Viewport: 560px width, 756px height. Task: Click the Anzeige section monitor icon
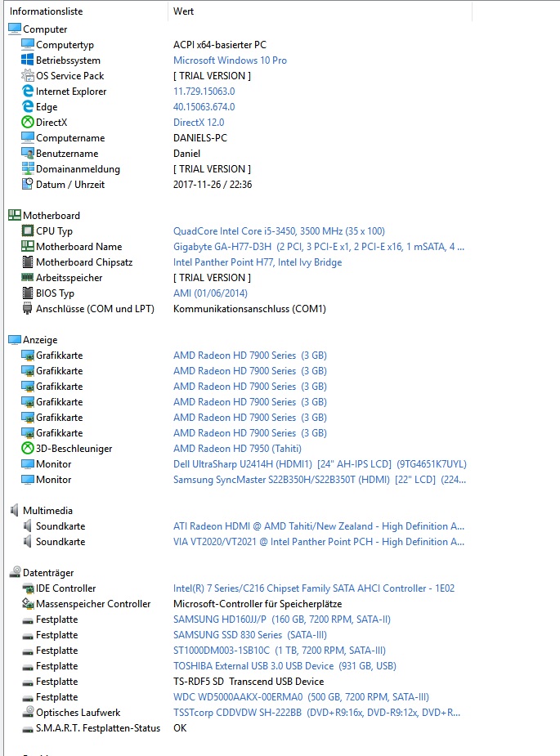pyautogui.click(x=15, y=339)
